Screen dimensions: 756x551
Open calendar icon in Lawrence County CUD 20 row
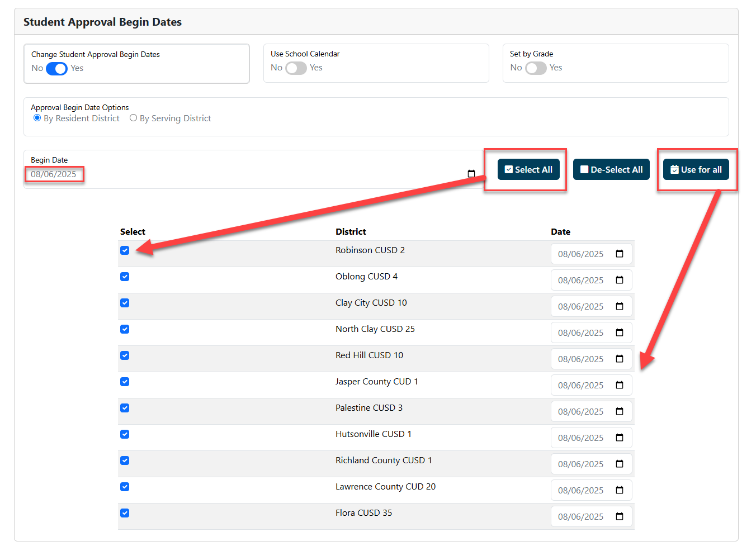[620, 490]
